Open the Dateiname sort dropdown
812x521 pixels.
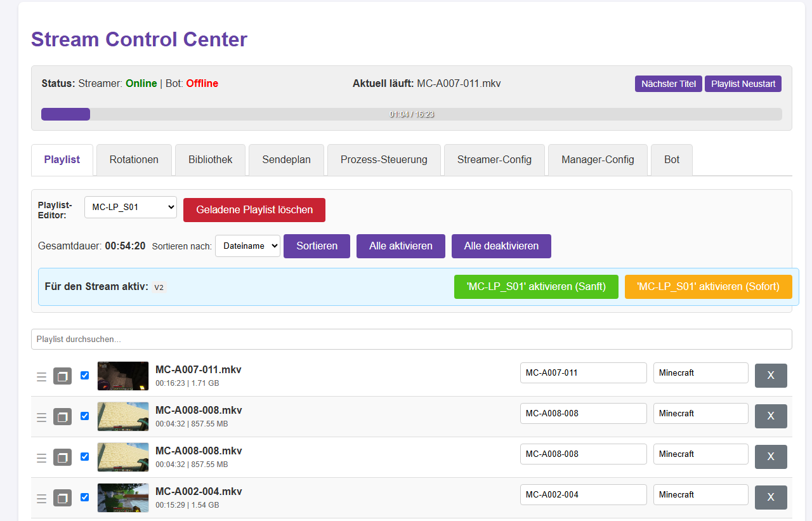click(247, 246)
